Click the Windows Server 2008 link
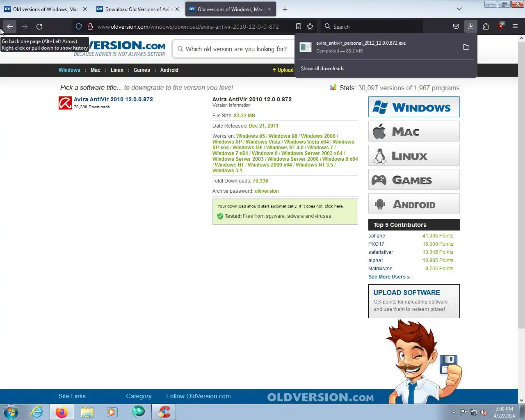 click(293, 159)
